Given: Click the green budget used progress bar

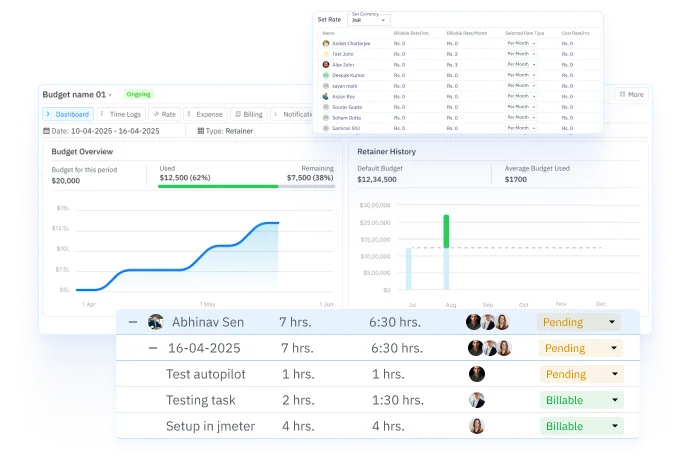Looking at the screenshot, I should coord(219,185).
